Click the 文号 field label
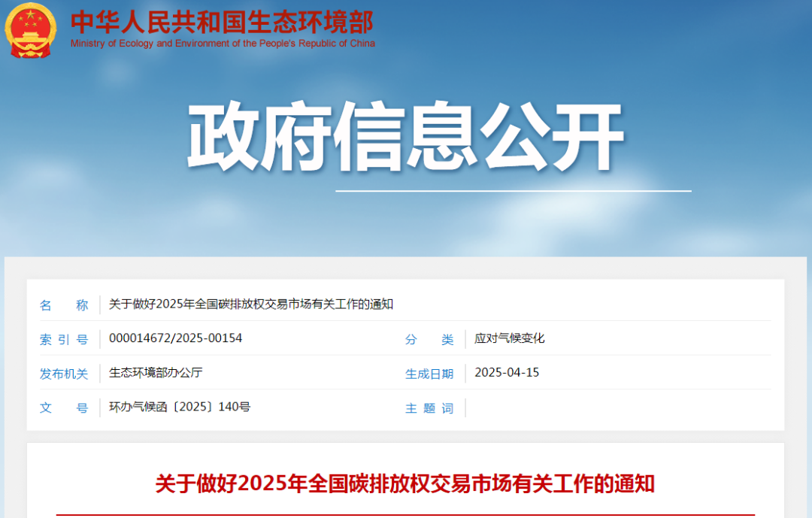812x518 pixels. 64,408
